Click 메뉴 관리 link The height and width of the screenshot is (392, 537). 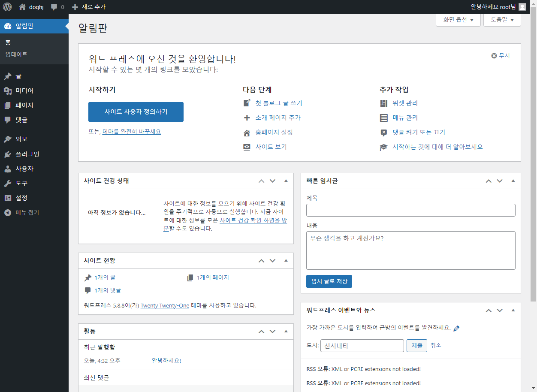coord(405,118)
